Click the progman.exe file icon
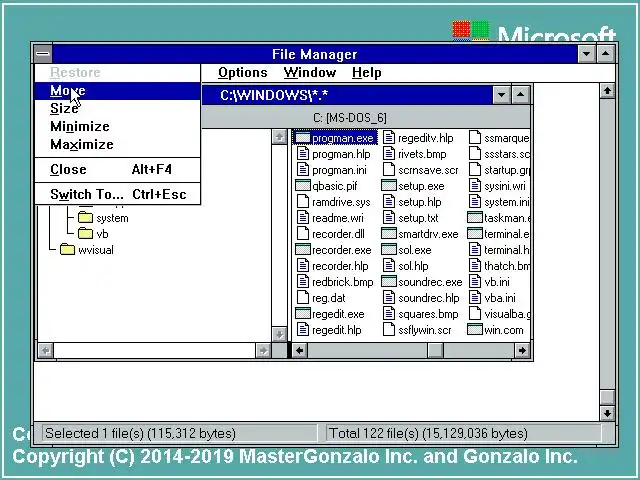The width and height of the screenshot is (640, 480). click(x=302, y=138)
